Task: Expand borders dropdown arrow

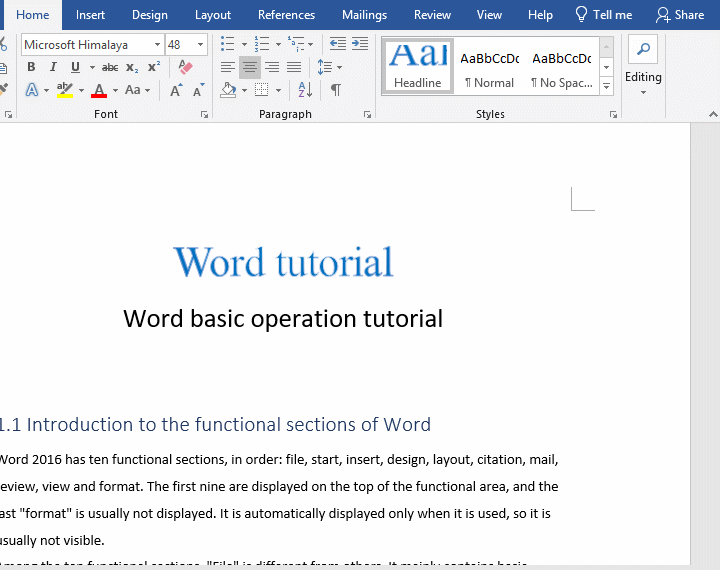Action: (x=278, y=90)
